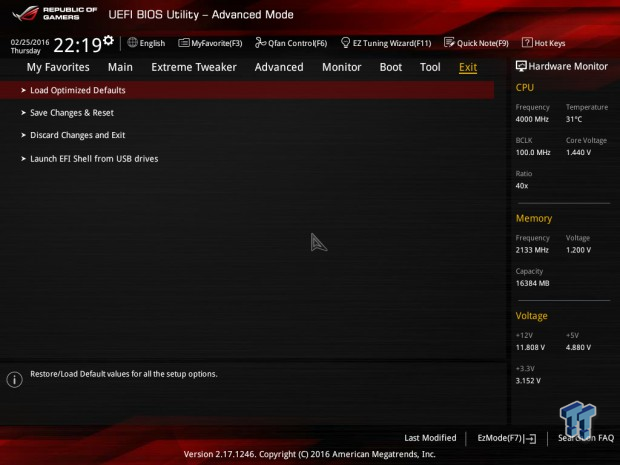
Task: Open Quick Note notepad icon
Action: tap(449, 43)
